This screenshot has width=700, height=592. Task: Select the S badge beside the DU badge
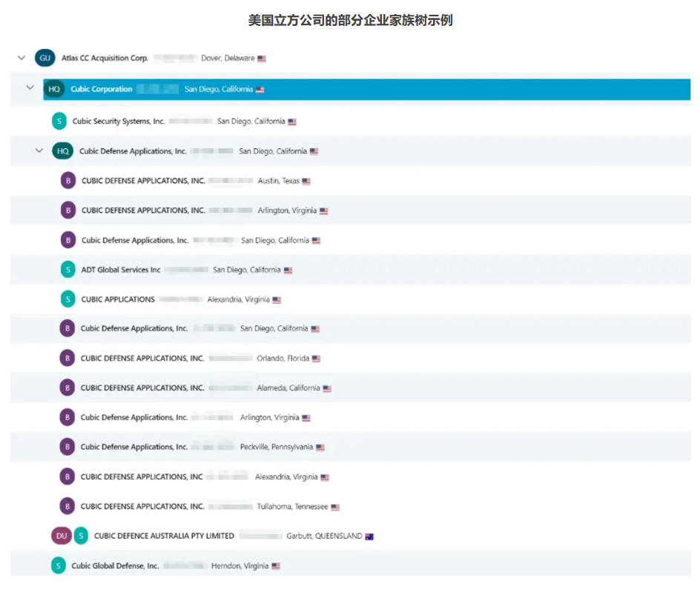[x=81, y=536]
